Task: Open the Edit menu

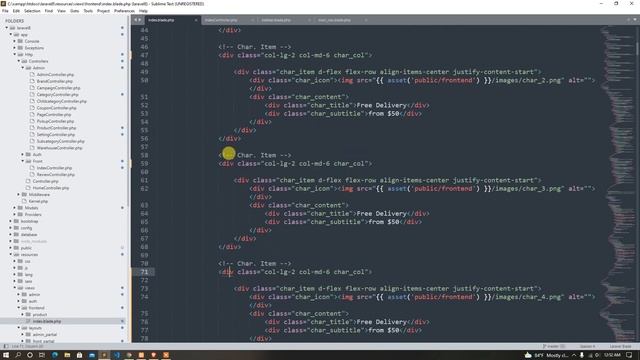Action: [16, 11]
